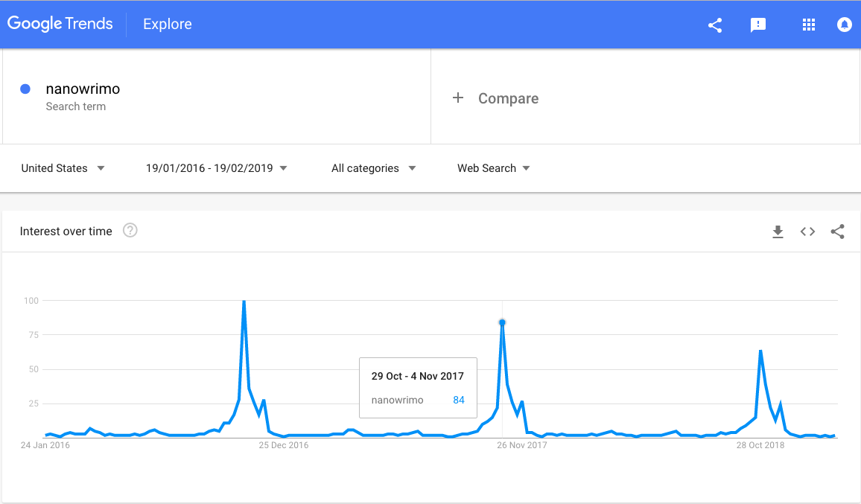Open the Google apps grid icon
The image size is (861, 504).
click(809, 25)
